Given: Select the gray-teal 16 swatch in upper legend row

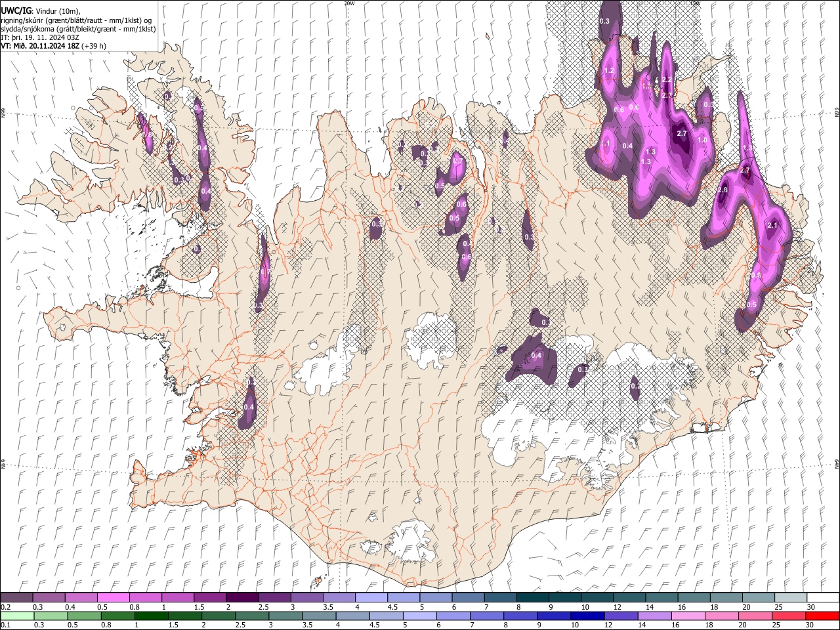Looking at the screenshot, I should point(694,598).
